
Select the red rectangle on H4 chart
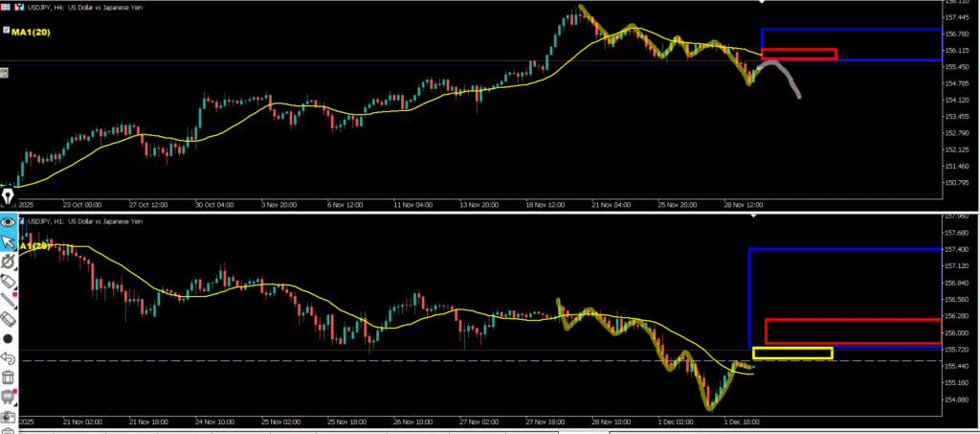click(x=799, y=54)
